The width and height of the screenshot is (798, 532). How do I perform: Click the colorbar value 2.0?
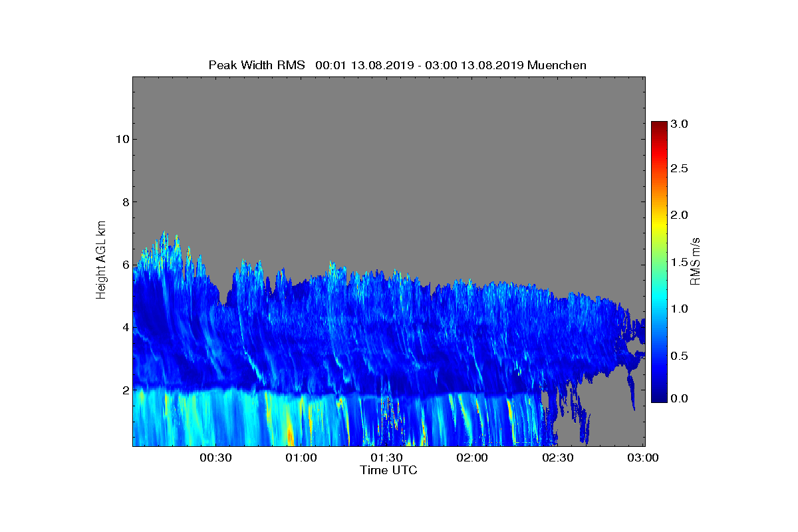pos(679,215)
